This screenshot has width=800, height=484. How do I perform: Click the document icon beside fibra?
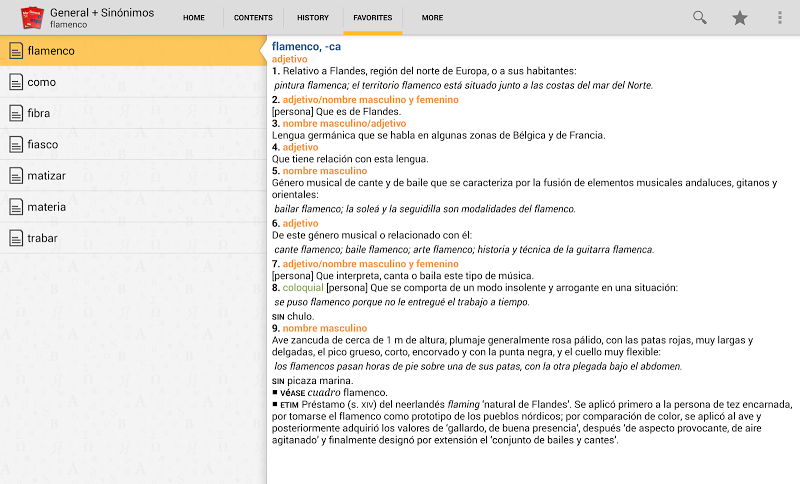[16, 113]
